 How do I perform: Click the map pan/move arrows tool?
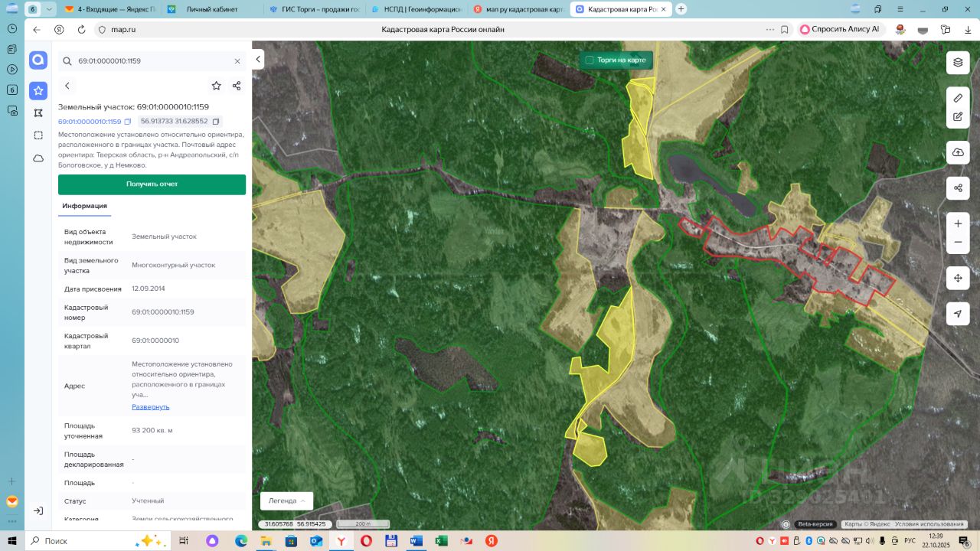[958, 278]
